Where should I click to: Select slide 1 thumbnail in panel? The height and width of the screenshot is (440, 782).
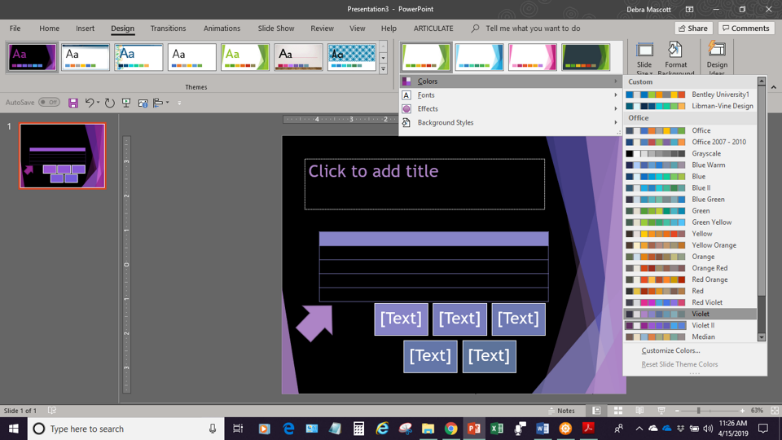[62, 156]
